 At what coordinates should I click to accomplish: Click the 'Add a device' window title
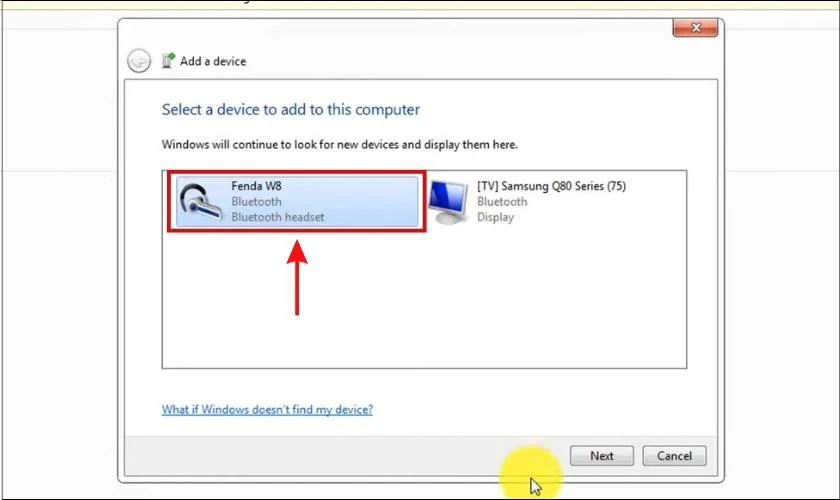[213, 61]
